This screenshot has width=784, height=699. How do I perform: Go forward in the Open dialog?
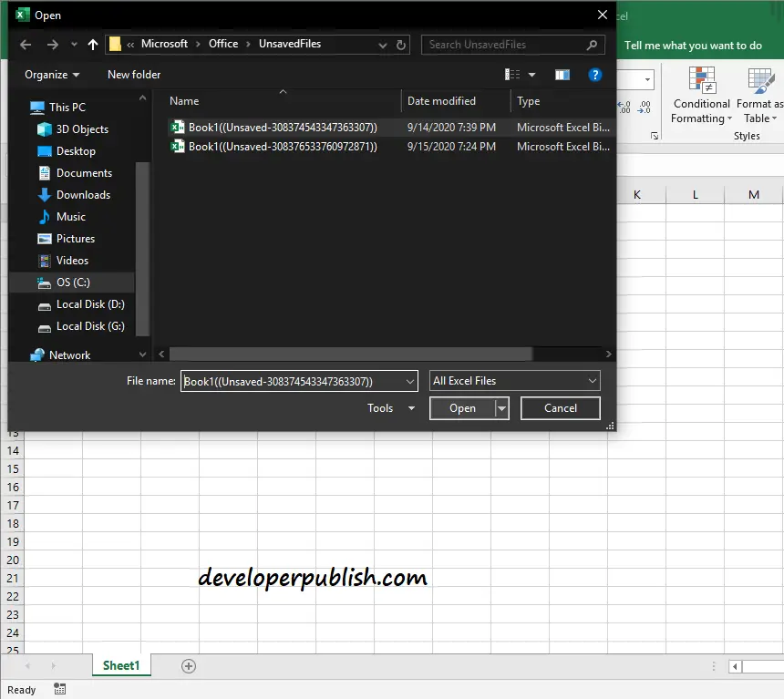click(x=53, y=45)
